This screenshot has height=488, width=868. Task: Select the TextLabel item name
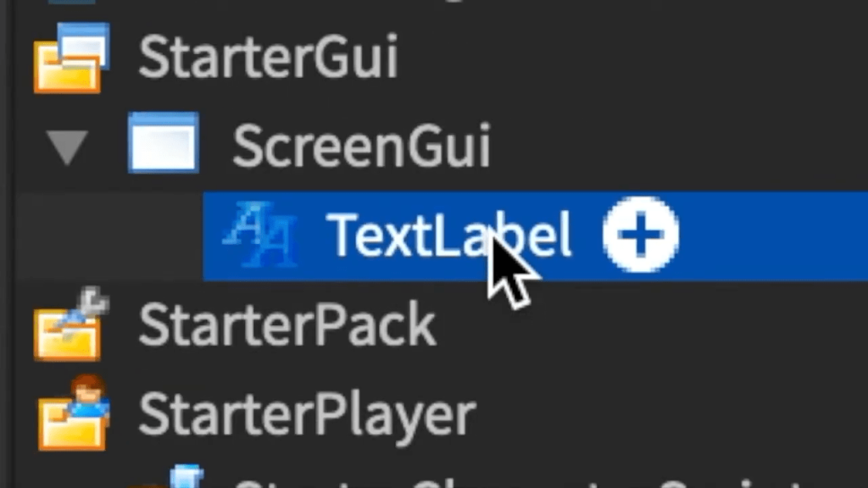[x=449, y=236]
